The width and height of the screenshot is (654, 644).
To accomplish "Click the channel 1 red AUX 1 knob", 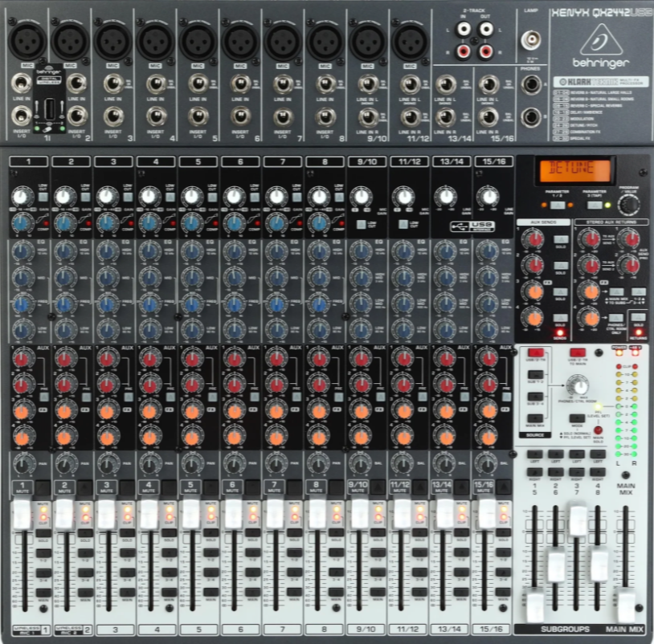I will point(22,358).
